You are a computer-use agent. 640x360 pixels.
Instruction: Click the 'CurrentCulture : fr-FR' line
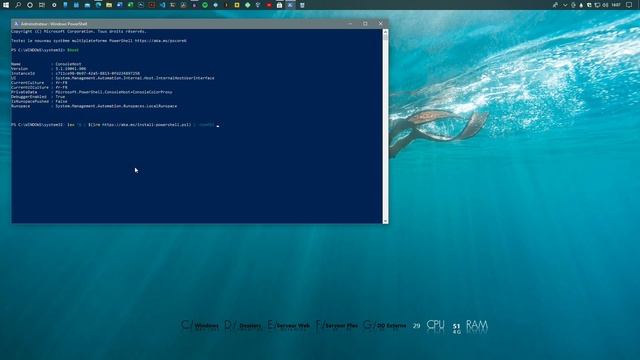point(40,82)
